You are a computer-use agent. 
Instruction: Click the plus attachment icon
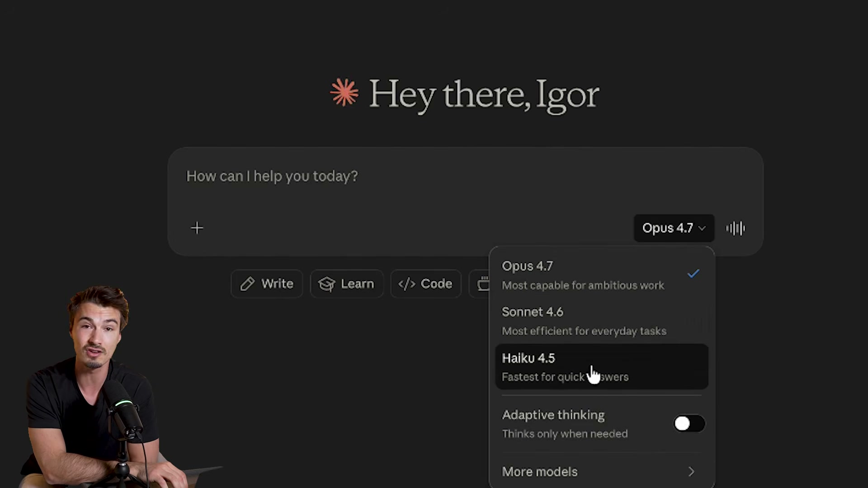197,228
